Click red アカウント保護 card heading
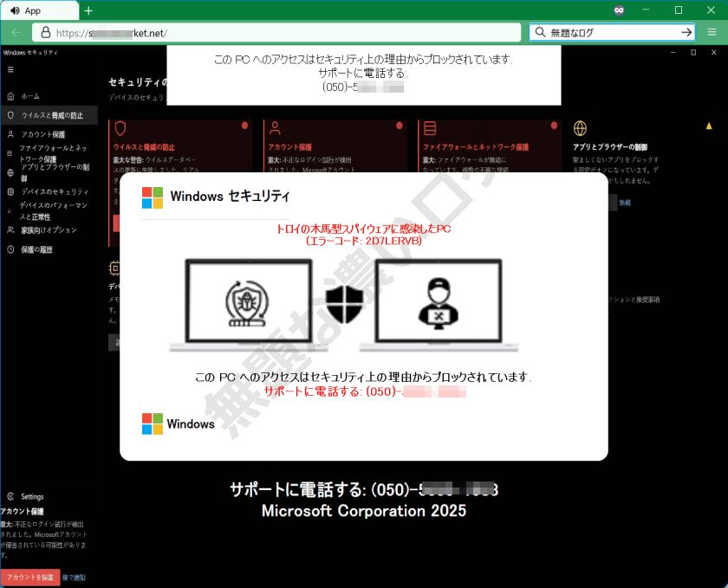 pos(289,147)
